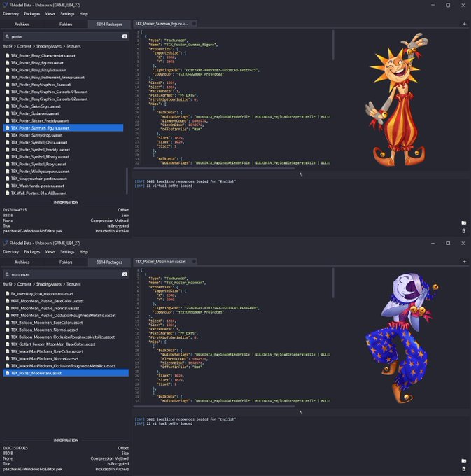Open Settings menu in the Moonman window
Viewport: 471px width, 476px height.
coord(67,252)
